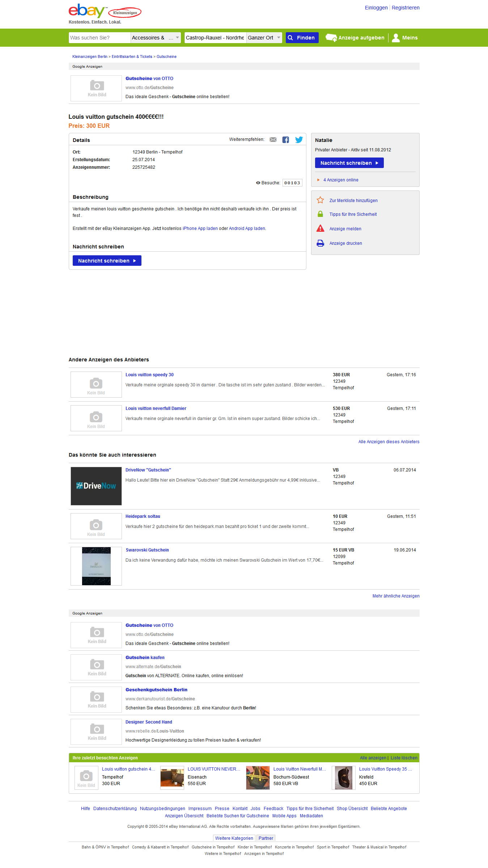
Task: Open Tipps für Ihre Sicherheit in the sidebar
Action: tap(353, 214)
